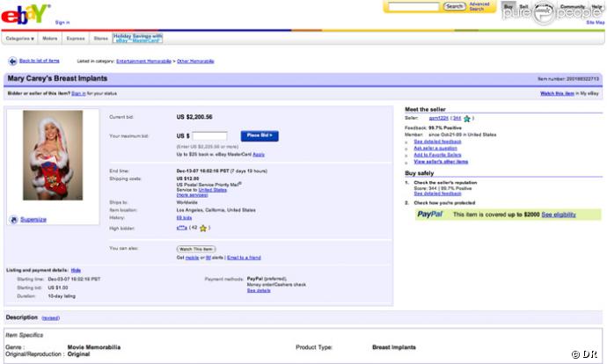Click the Sign in link under the logo
This screenshot has height=364, width=607.
point(62,23)
